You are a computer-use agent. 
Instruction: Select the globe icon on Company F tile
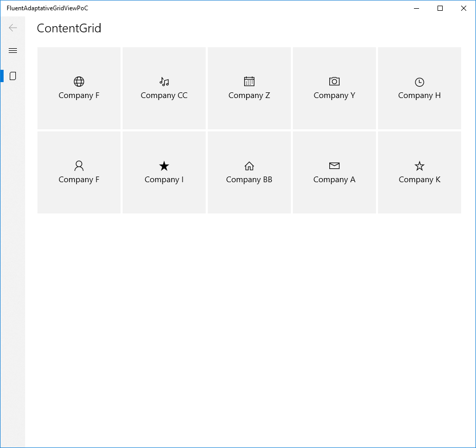(78, 81)
